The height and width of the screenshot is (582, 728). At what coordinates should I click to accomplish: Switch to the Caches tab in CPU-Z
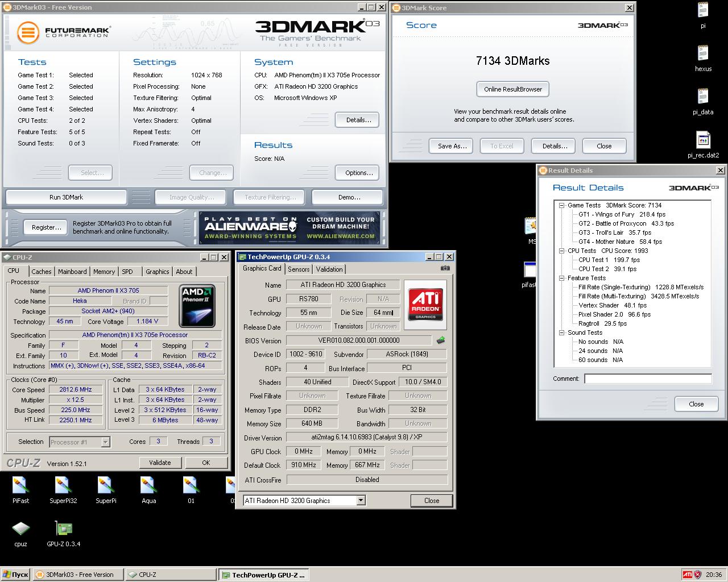click(x=42, y=272)
